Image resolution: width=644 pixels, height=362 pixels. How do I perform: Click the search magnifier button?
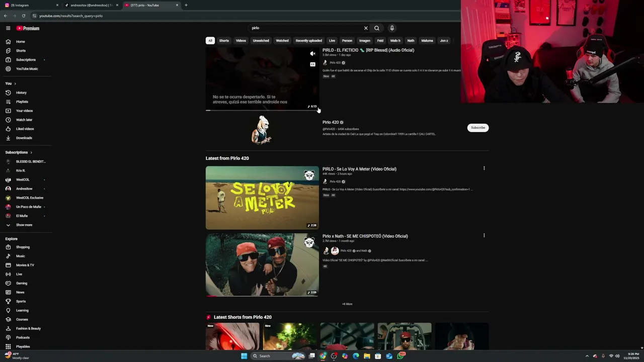click(377, 28)
